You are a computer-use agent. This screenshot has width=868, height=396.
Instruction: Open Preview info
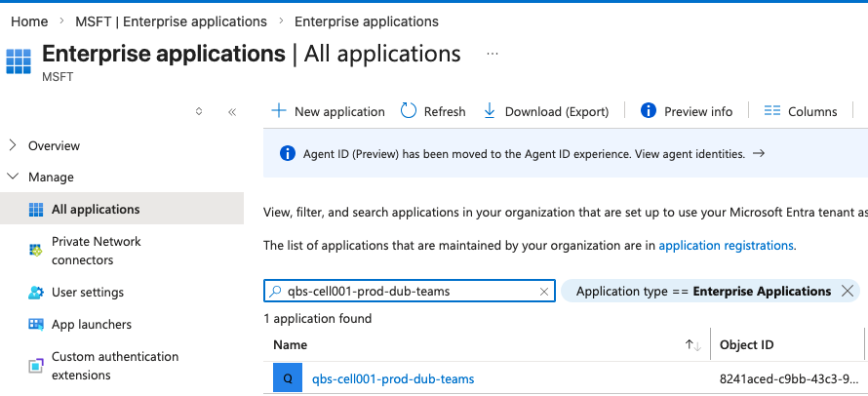[687, 111]
